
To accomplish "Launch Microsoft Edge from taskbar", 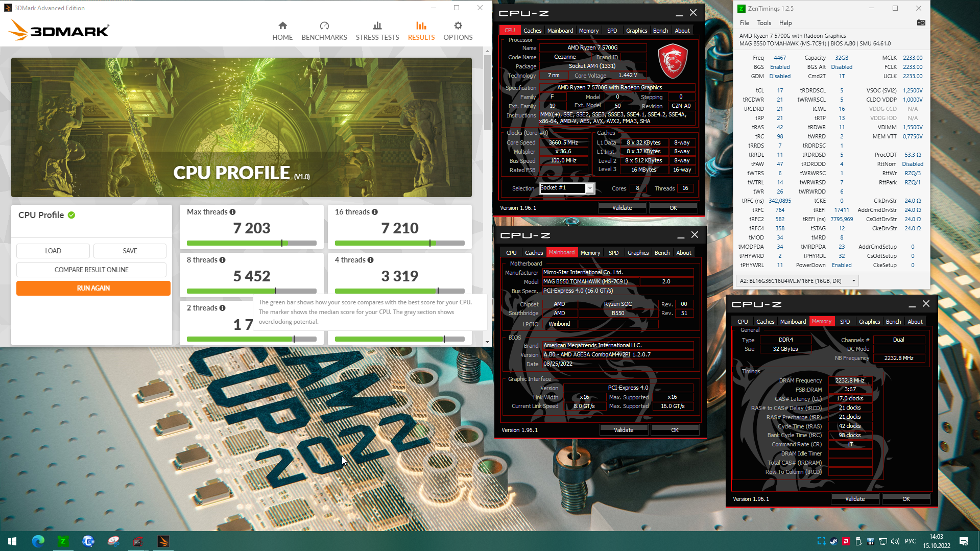I will (38, 541).
